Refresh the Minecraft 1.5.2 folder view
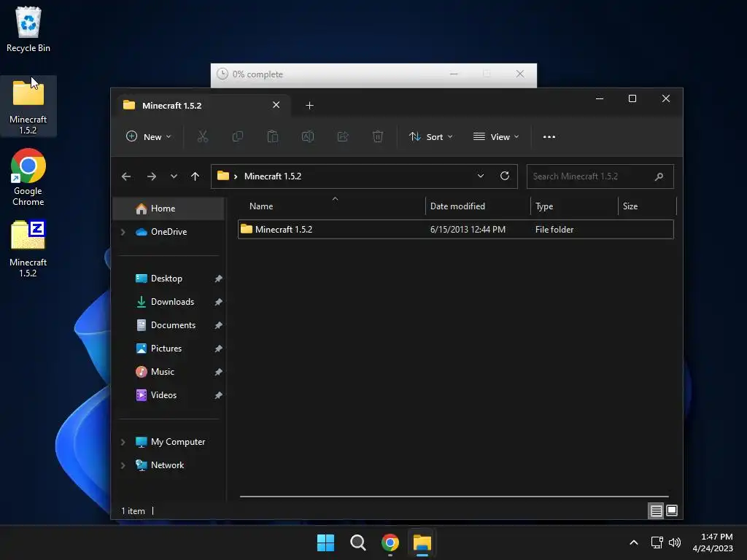This screenshot has width=747, height=560. click(x=505, y=176)
